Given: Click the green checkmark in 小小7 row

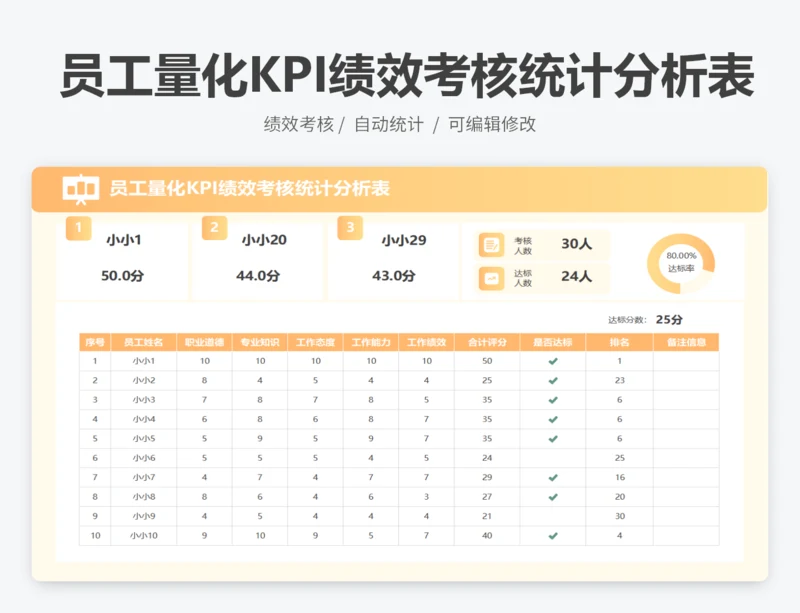Looking at the screenshot, I should tap(553, 478).
